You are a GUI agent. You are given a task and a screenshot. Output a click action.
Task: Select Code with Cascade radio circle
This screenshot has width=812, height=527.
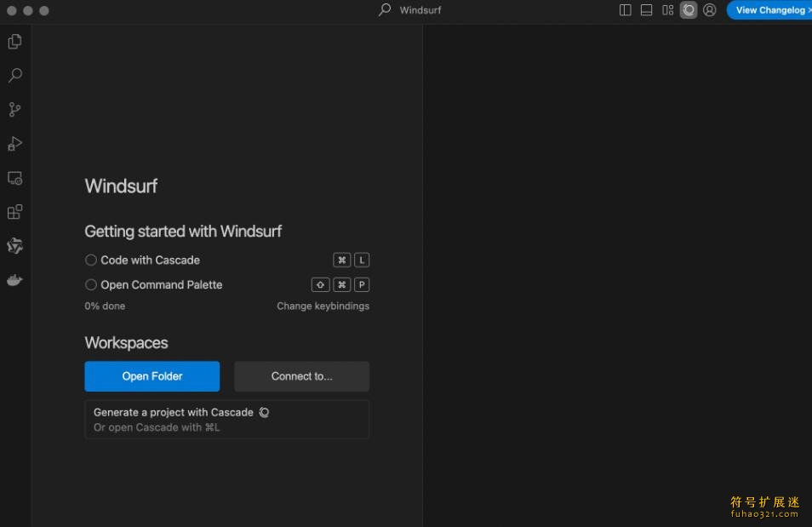90,261
